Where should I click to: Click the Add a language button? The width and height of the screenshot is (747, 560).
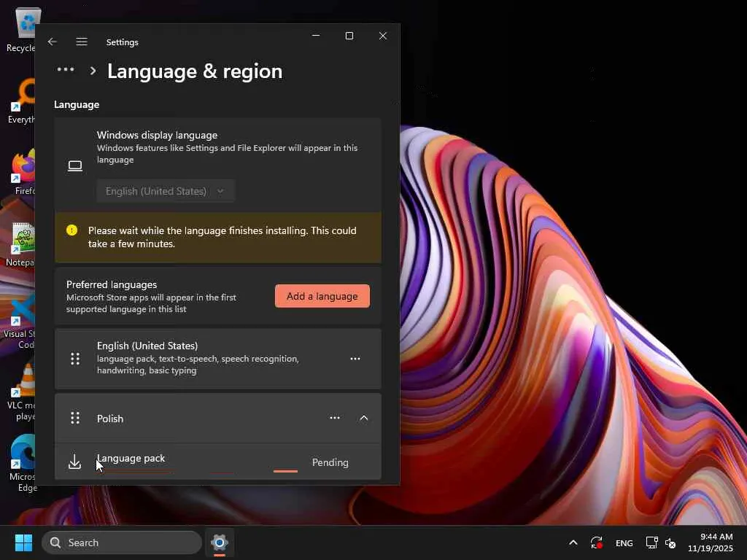pos(322,296)
